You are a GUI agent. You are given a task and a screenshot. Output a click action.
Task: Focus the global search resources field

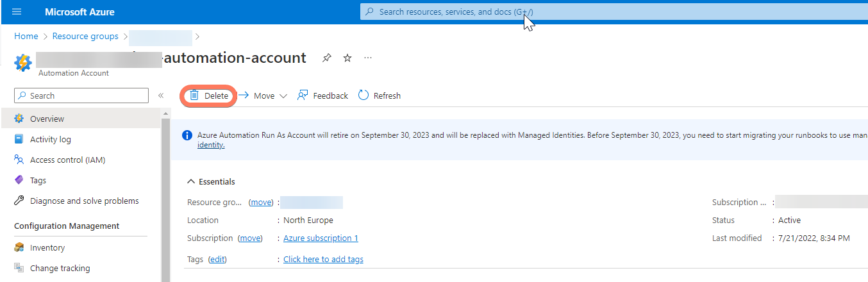tap(614, 12)
